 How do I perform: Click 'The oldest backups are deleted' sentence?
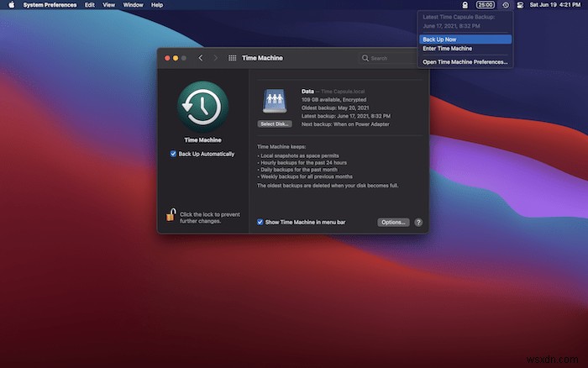pyautogui.click(x=328, y=186)
